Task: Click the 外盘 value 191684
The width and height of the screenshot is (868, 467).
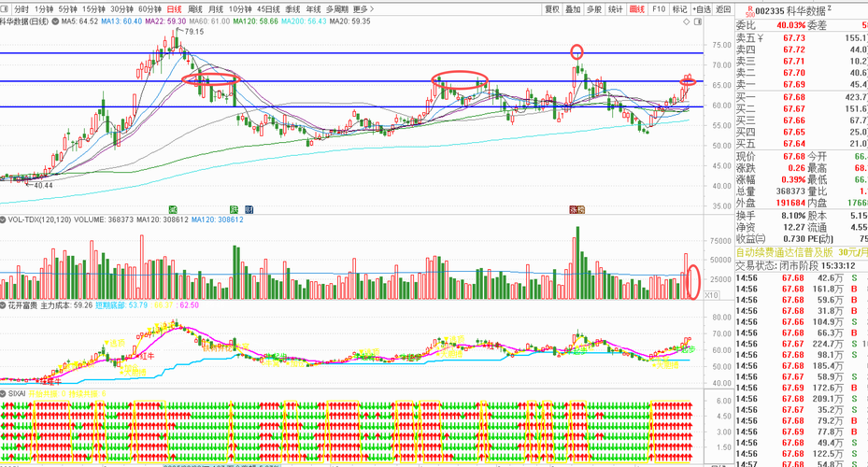Action: pyautogui.click(x=790, y=203)
